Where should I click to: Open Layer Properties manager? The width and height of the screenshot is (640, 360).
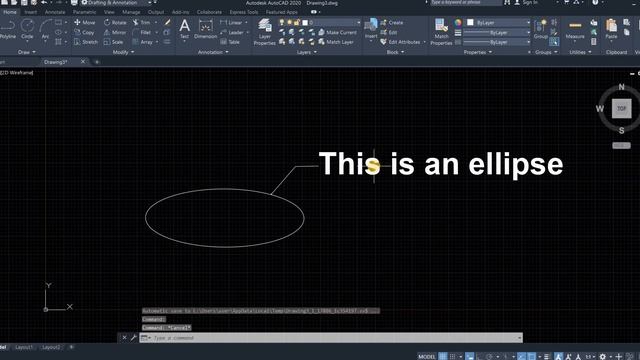tap(264, 32)
